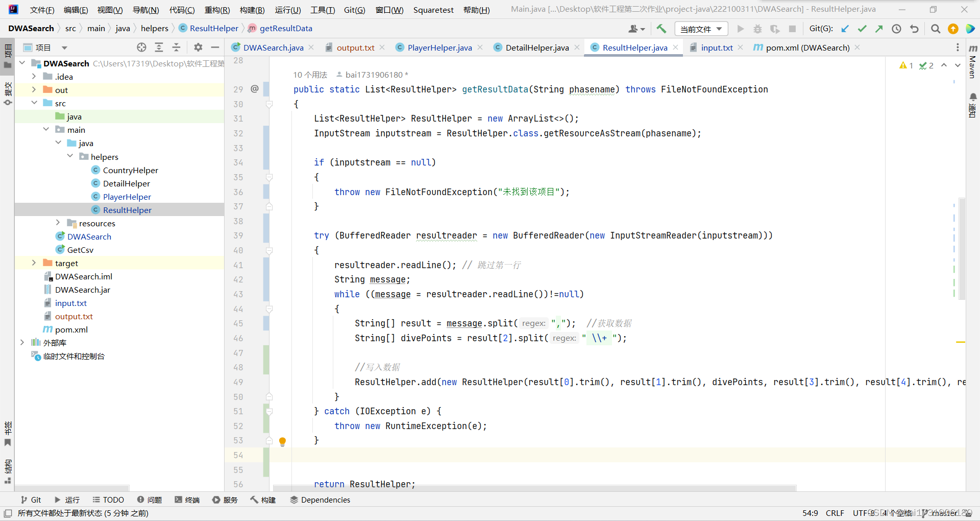Open the Git tool window button
Screen dimensions: 980x521
(x=31, y=500)
